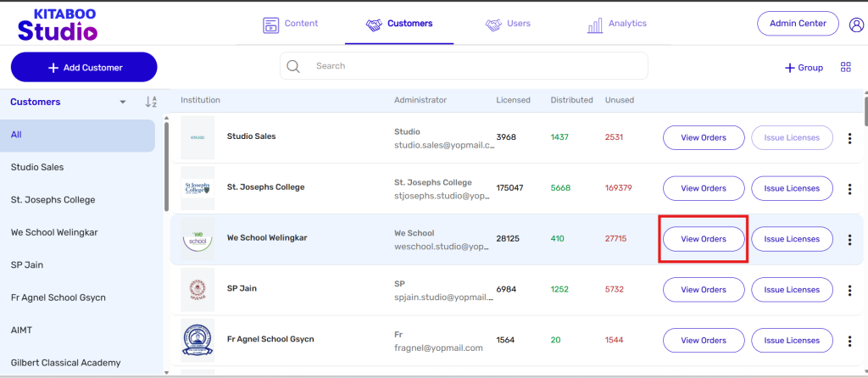868x378 pixels.
Task: Issue Licenses for St. Josephs College
Action: 792,188
